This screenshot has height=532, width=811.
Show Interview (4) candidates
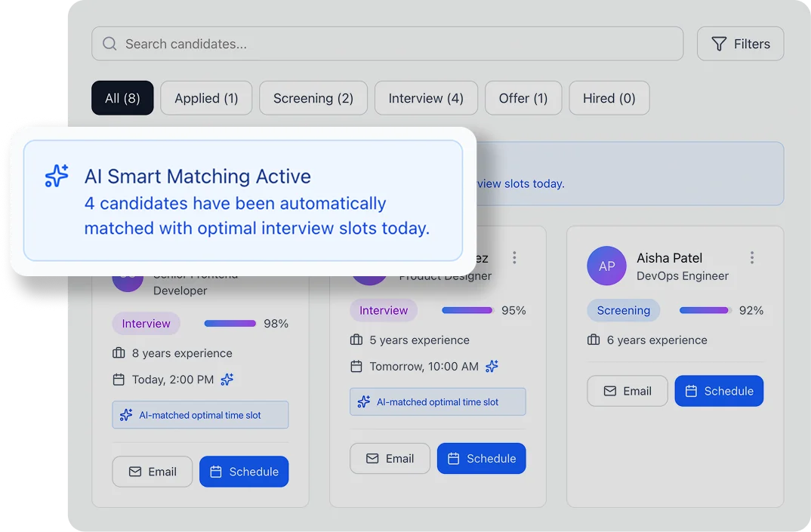(426, 98)
